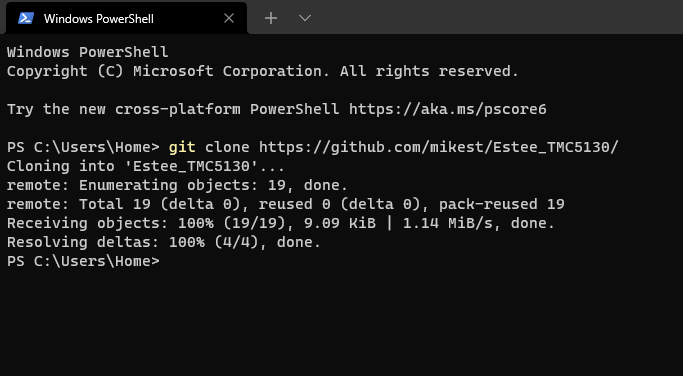Viewport: 683px width, 376px height.
Task: Open a new tab with plus icon
Action: point(271,18)
